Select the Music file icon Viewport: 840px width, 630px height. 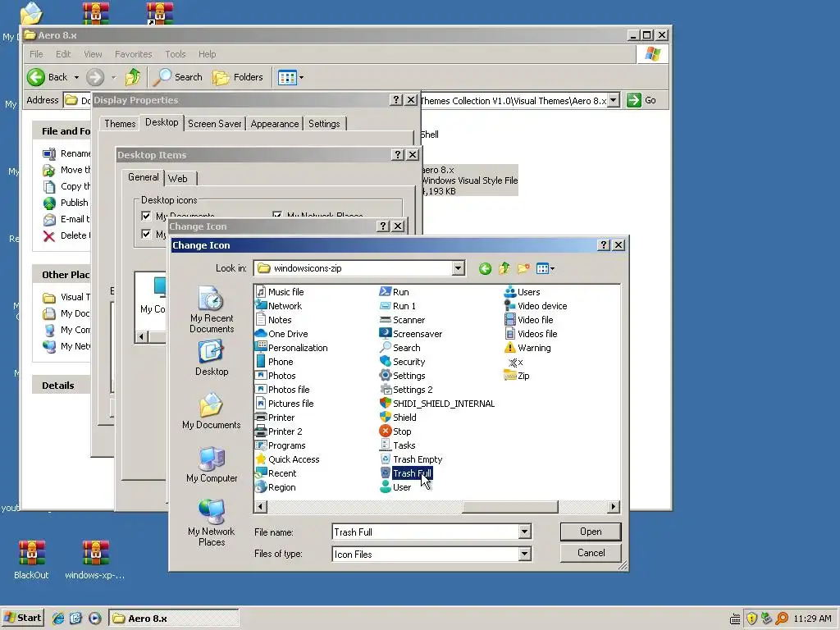(280, 292)
